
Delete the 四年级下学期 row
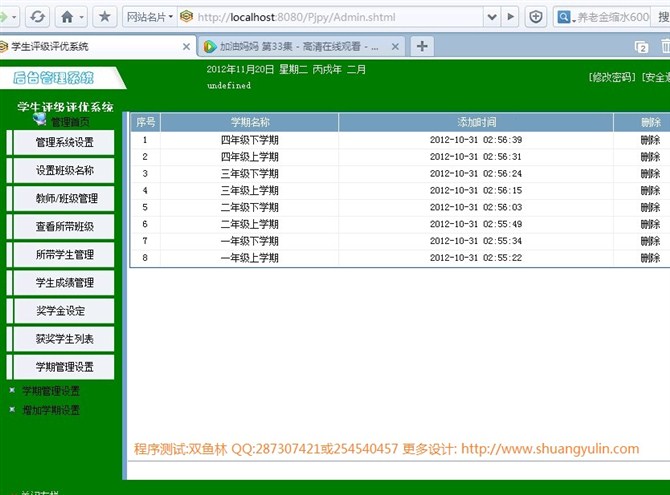click(x=650, y=140)
